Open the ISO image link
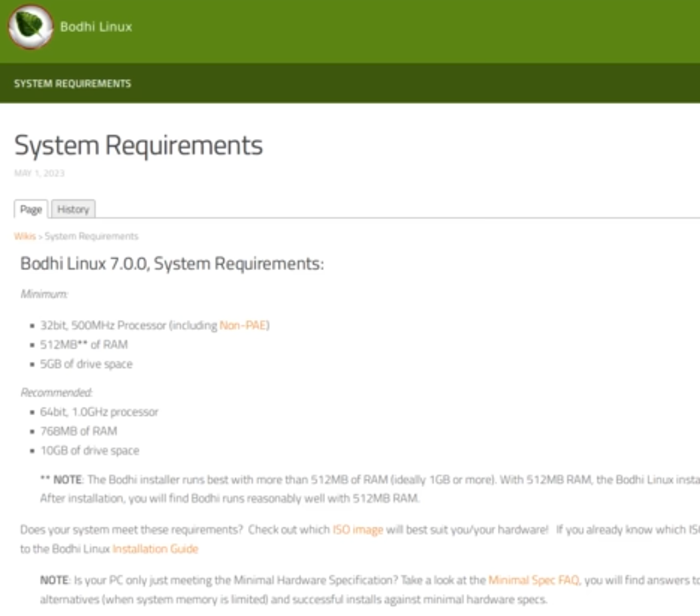 point(358,530)
